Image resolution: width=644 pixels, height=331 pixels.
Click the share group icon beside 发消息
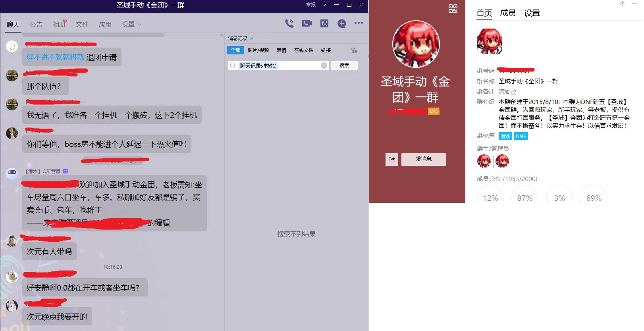(392, 160)
